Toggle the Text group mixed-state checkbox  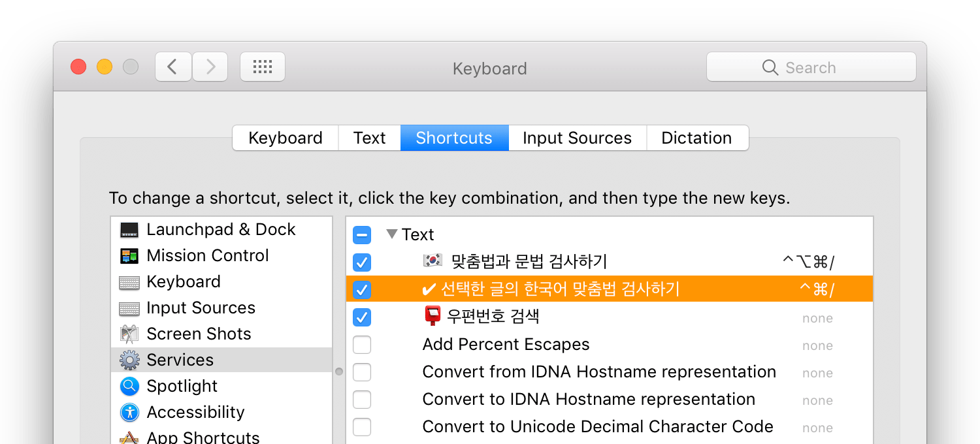pos(362,234)
